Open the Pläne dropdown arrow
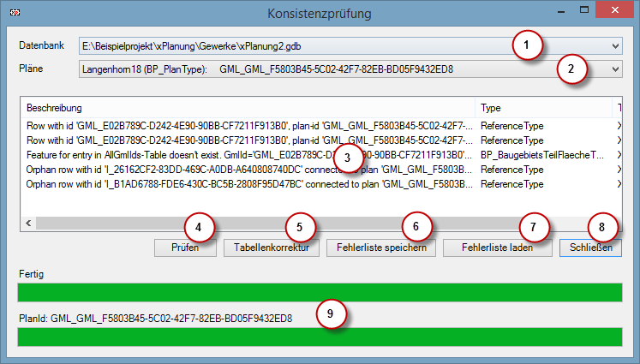Viewport: 640px width, 364px height. pyautogui.click(x=615, y=69)
